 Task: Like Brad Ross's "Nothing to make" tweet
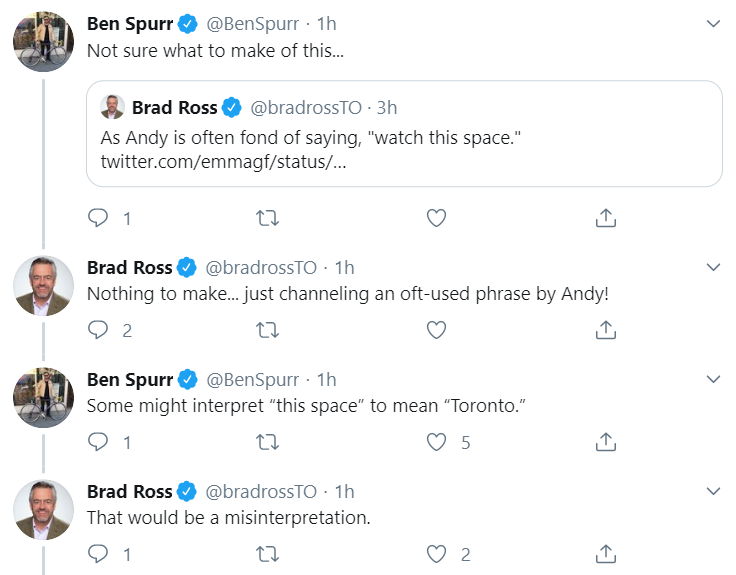click(436, 330)
